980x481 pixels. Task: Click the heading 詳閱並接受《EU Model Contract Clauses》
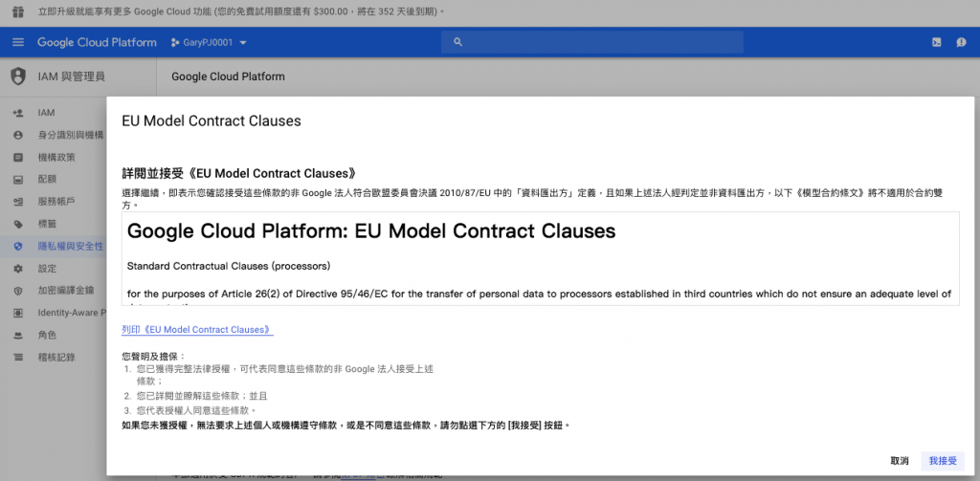pyautogui.click(x=242, y=173)
